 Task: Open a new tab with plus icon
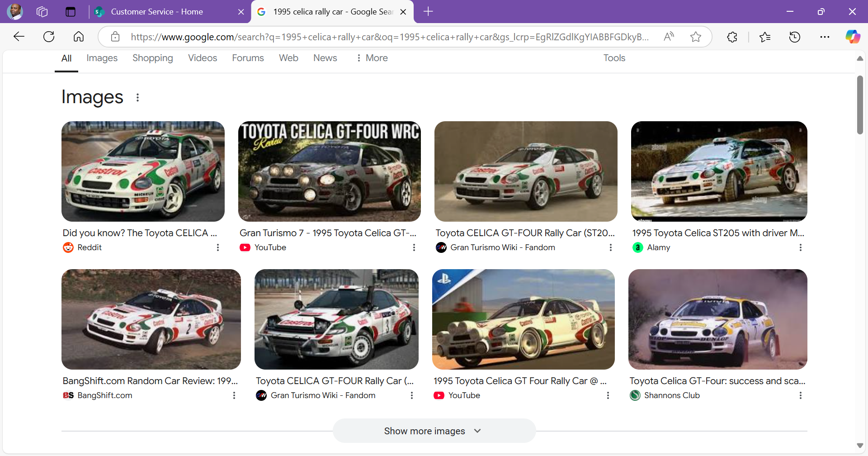[x=428, y=12]
